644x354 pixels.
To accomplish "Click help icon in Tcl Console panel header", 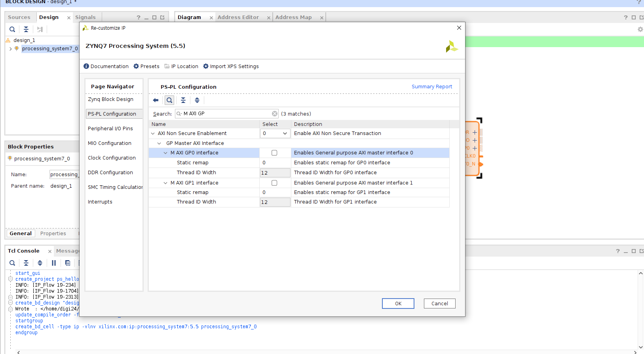I will (x=618, y=251).
